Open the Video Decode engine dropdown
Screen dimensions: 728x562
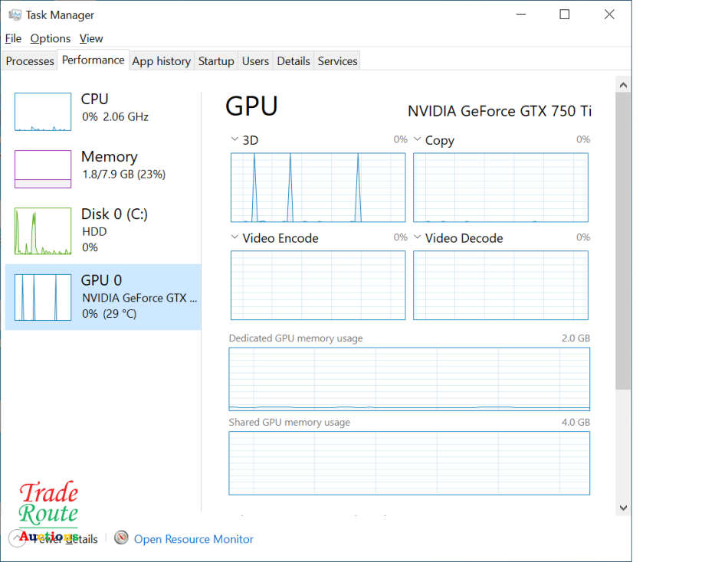[418, 238]
